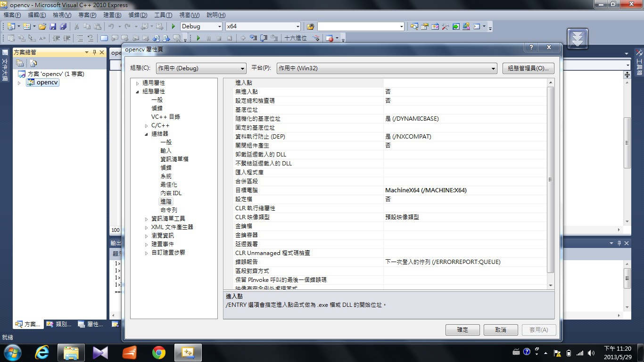Click the Decrease Indent toolbar icon
The image size is (644, 362).
pos(57,38)
